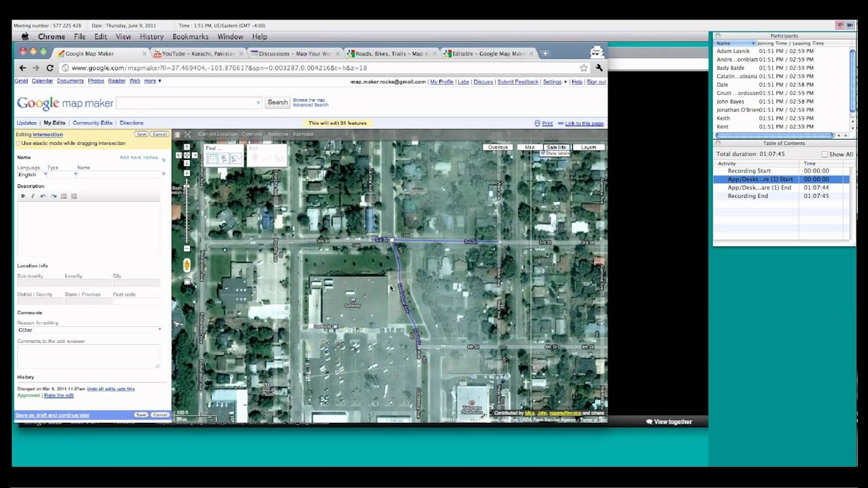Choose the Find-by-area selection tool
The height and width of the screenshot is (488, 868).
[x=212, y=159]
